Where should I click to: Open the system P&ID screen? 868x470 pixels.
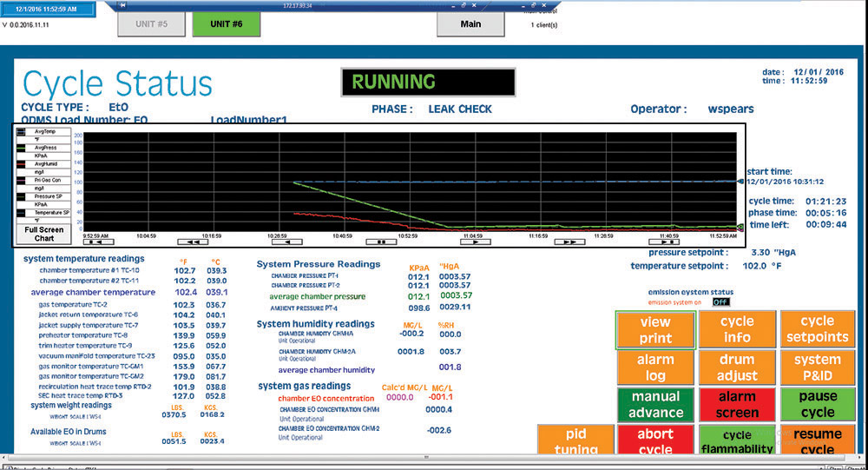pyautogui.click(x=817, y=367)
